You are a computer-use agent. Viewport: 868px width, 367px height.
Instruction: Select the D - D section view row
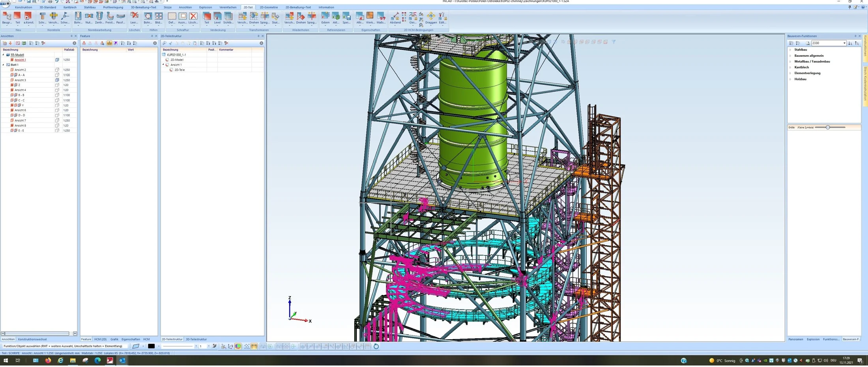coord(38,116)
